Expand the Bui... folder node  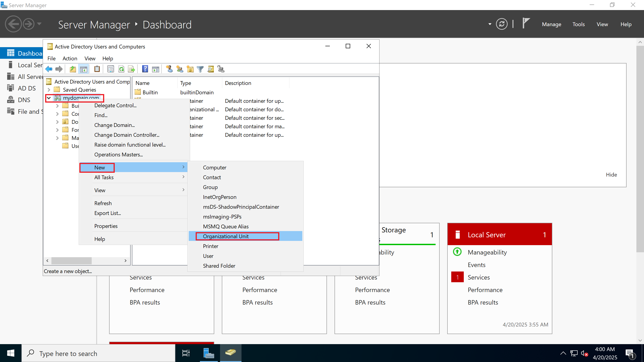(57, 106)
